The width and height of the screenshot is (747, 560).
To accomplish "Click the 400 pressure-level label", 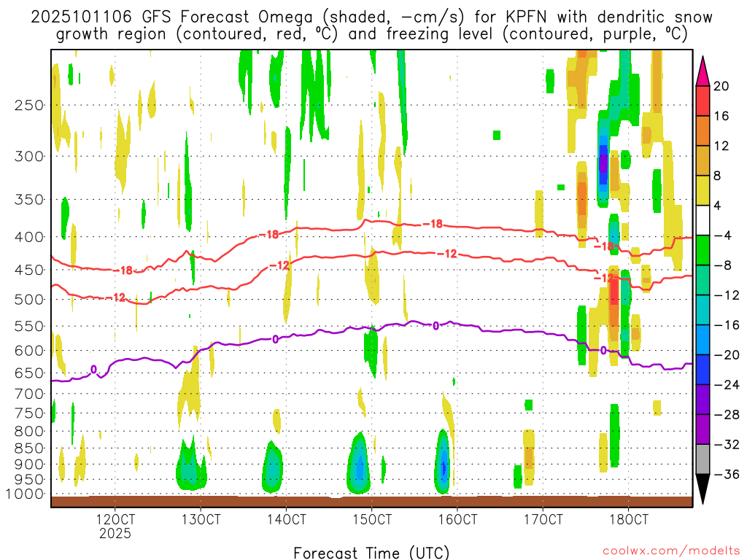I will 29,237.
